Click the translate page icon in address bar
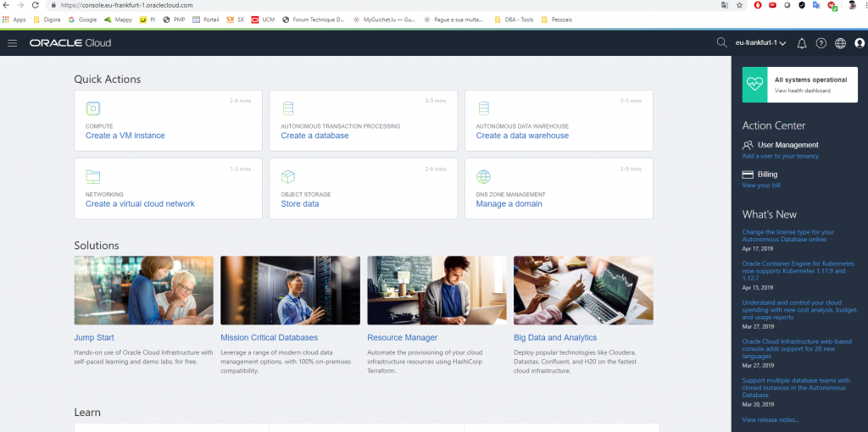Screen dimensions: 868x432 click(x=725, y=5)
